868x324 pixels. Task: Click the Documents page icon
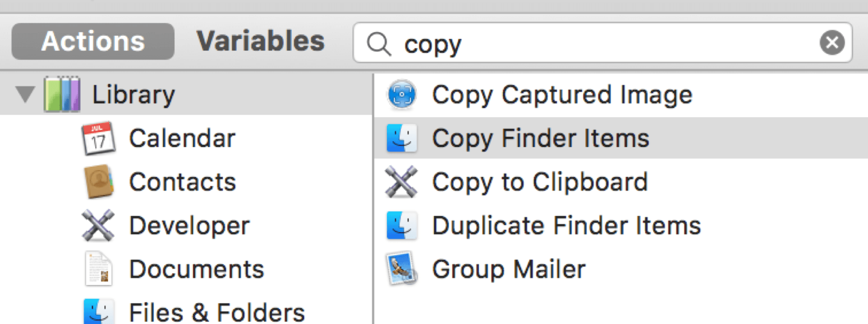pyautogui.click(x=99, y=269)
